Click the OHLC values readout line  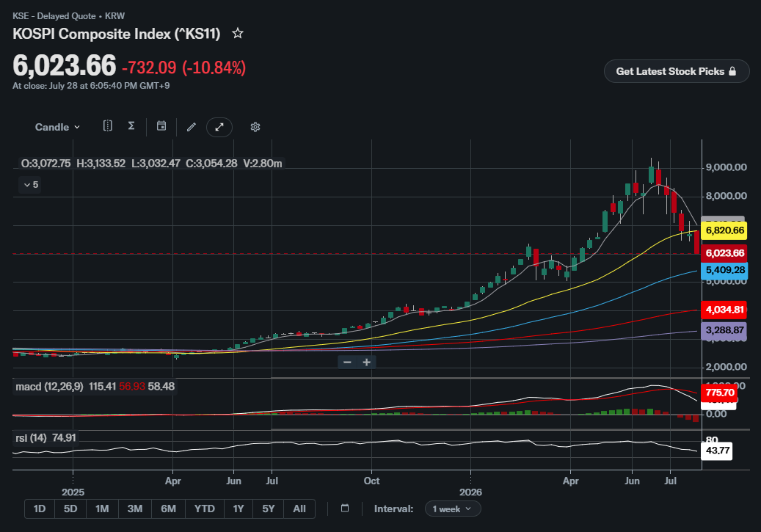pos(151,164)
